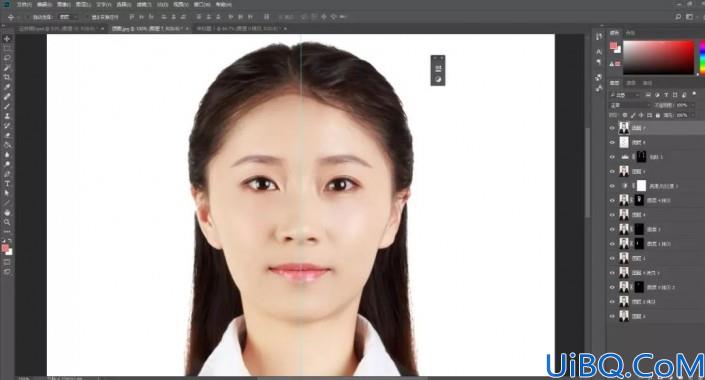Close the active document tab

187,28
